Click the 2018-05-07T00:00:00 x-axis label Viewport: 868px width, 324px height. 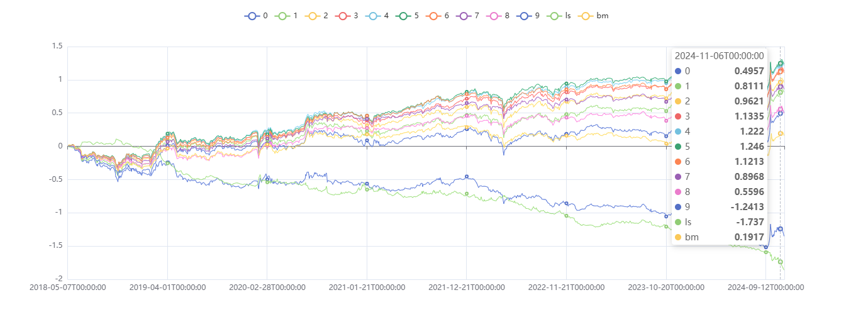(x=68, y=288)
